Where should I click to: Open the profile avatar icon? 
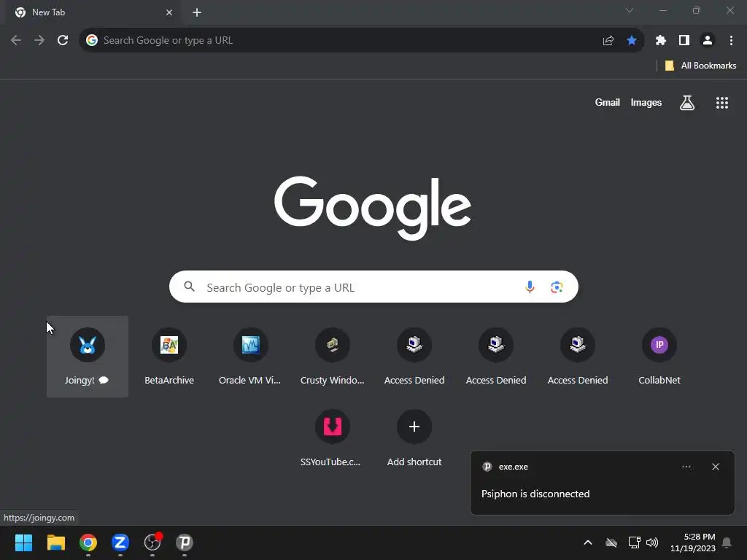point(708,41)
